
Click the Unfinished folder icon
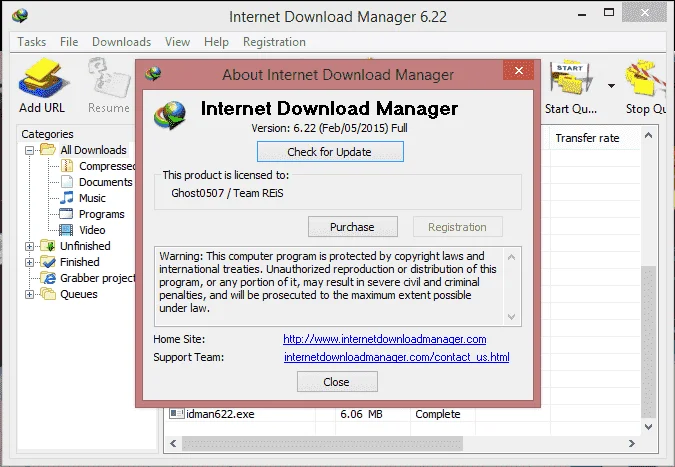[x=48, y=246]
